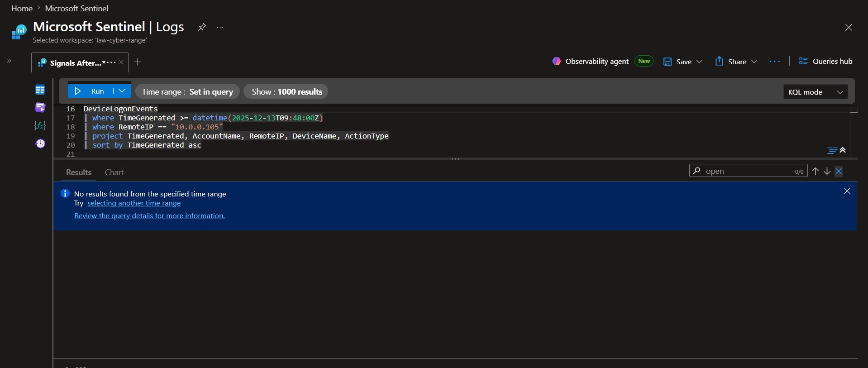Close the Signals After query tab
Screen dimensions: 868x368
(121, 62)
